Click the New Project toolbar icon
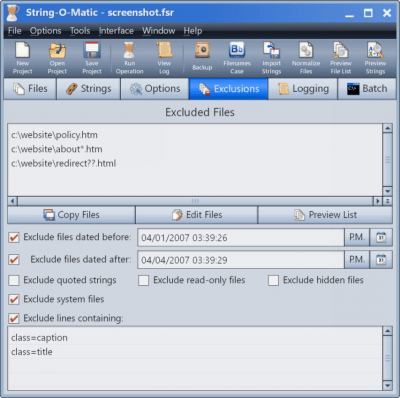This screenshot has height=398, width=400. pos(22,58)
